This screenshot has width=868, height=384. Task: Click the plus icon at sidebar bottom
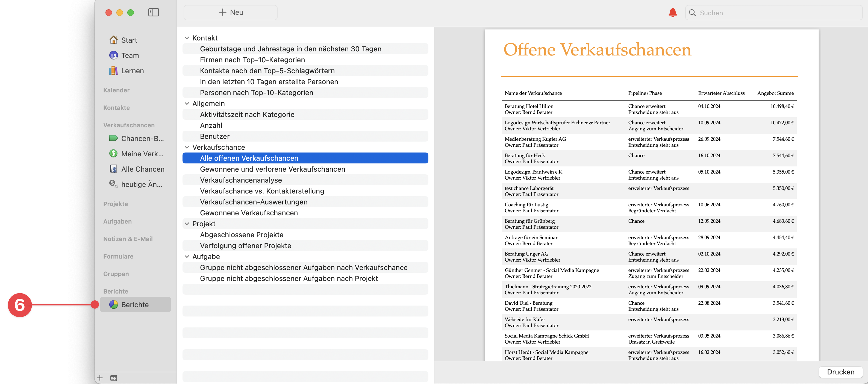(x=100, y=378)
